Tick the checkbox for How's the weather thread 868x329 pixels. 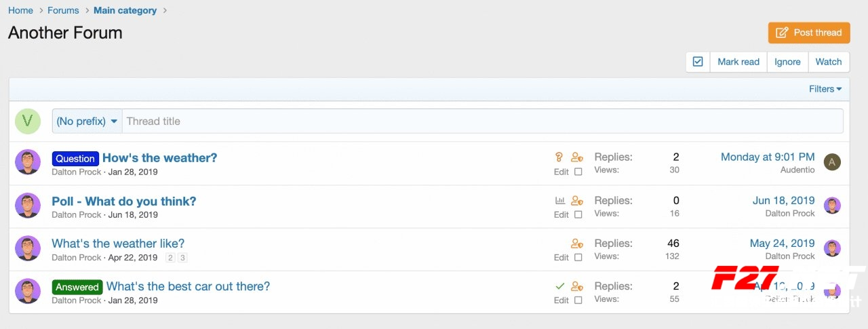tap(578, 172)
